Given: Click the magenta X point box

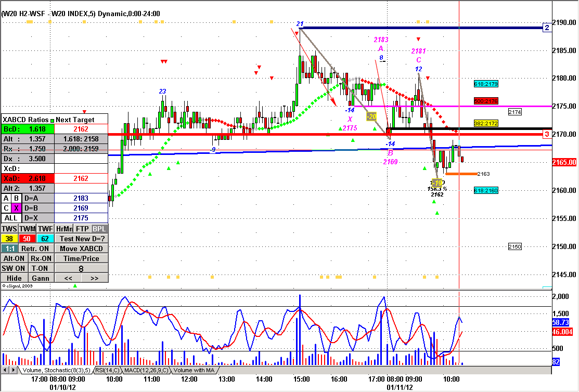Looking at the screenshot, I should tap(16, 208).
